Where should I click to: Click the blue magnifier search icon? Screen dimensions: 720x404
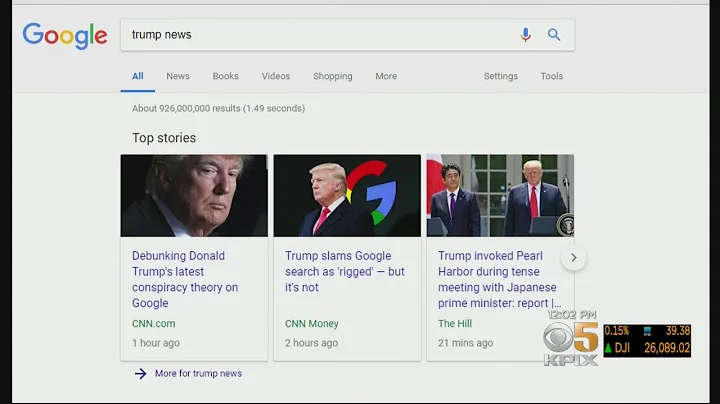click(554, 34)
